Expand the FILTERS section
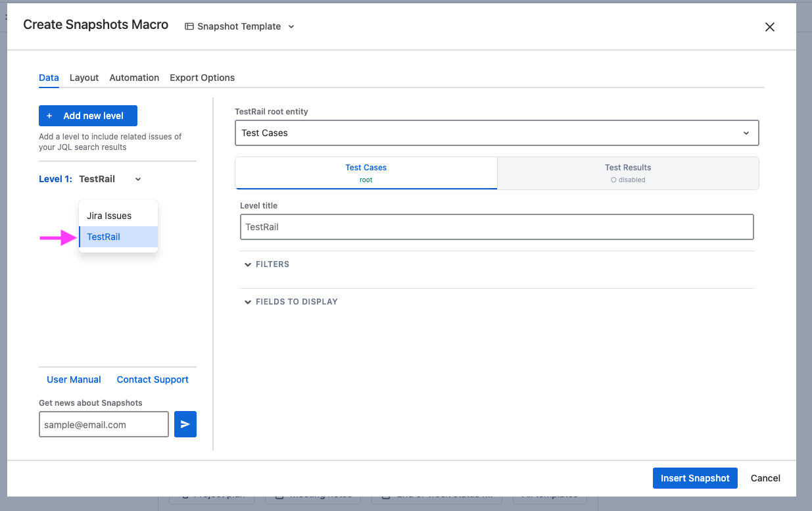812x511 pixels. (267, 264)
